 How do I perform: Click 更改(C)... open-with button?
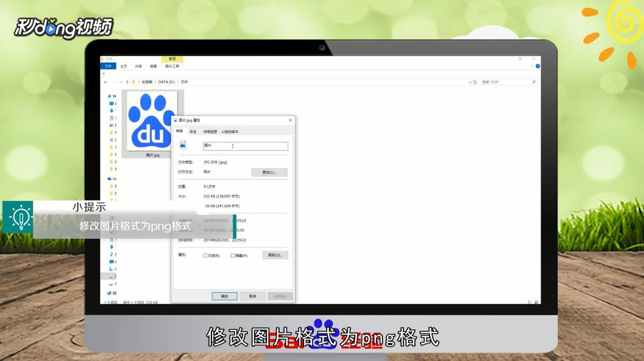click(269, 173)
